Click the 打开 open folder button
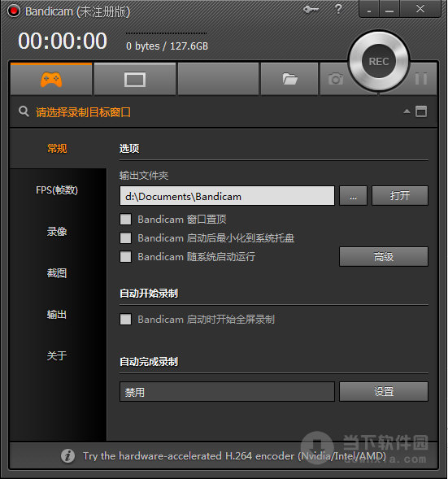The image size is (448, 479). pos(400,196)
